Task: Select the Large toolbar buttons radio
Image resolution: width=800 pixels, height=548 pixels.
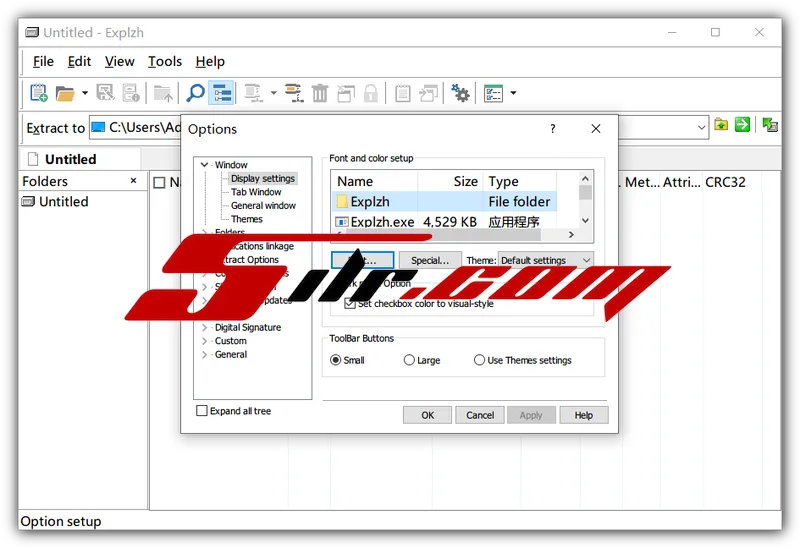Action: [409, 360]
